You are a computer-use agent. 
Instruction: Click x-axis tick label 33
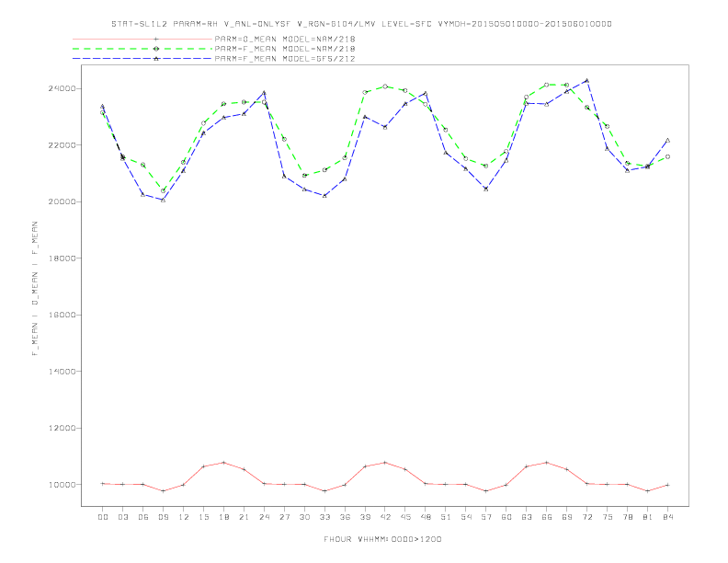tap(324, 517)
